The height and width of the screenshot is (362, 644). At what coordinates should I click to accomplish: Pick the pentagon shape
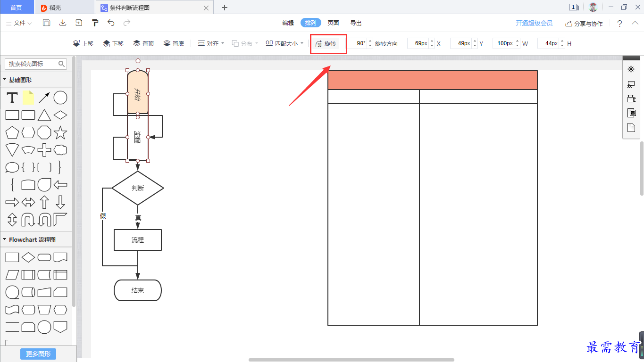click(x=12, y=133)
